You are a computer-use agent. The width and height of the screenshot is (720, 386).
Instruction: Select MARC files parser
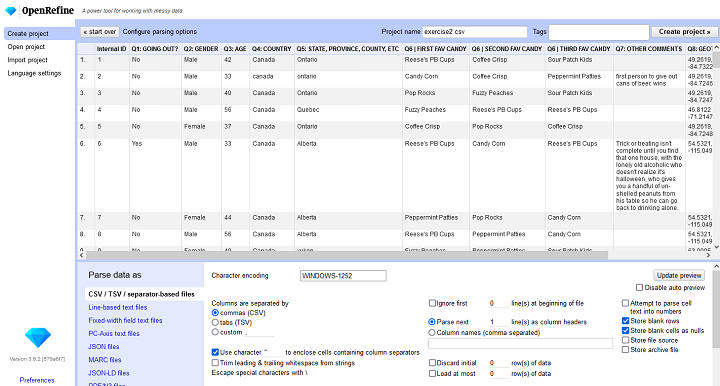[x=105, y=360]
